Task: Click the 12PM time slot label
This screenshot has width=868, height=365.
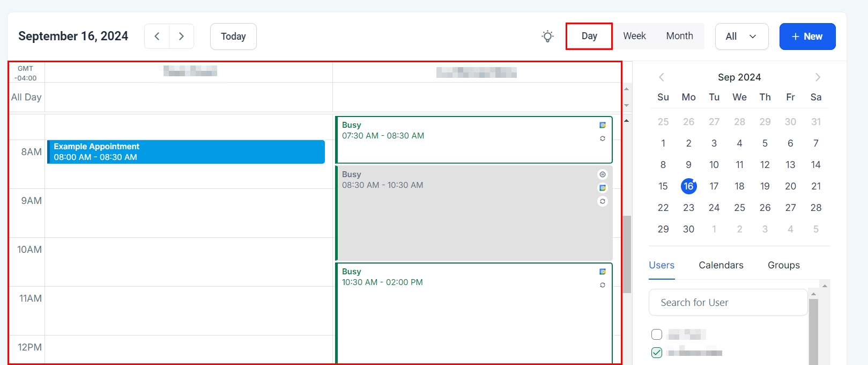Action: [x=29, y=347]
